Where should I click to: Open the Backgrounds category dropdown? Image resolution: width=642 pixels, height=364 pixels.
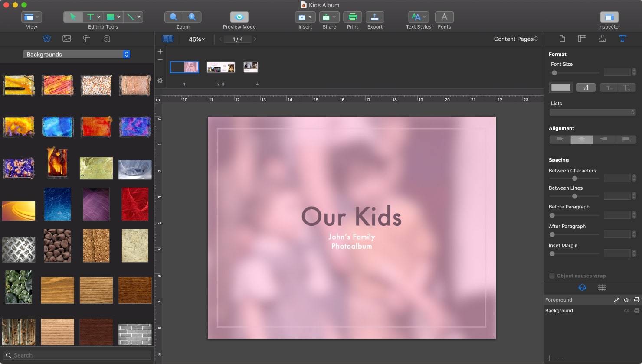[76, 54]
